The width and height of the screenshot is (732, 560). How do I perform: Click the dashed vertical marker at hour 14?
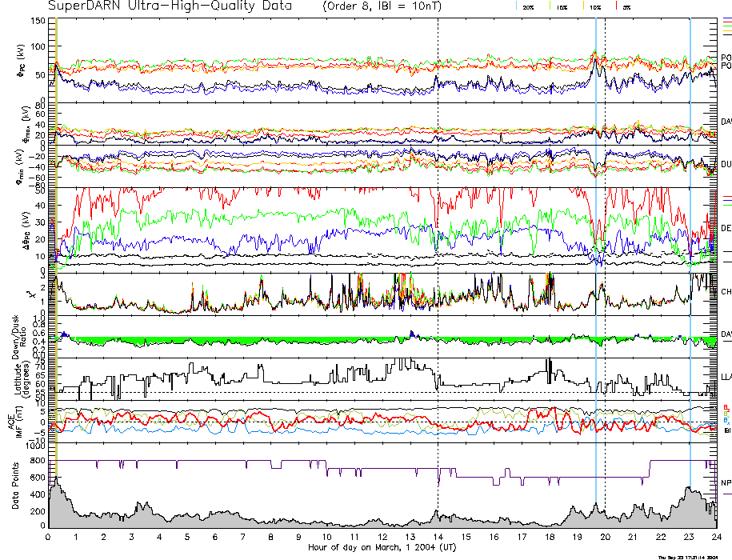438,273
